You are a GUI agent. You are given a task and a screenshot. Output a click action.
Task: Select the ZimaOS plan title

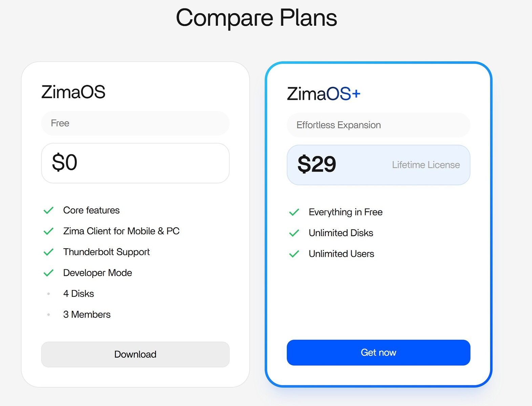tap(73, 92)
